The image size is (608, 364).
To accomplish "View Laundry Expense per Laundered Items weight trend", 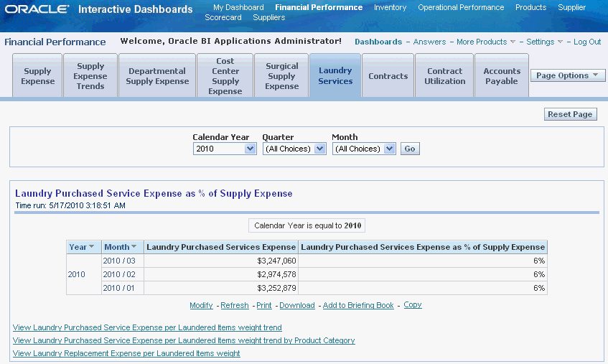I will pyautogui.click(x=147, y=327).
